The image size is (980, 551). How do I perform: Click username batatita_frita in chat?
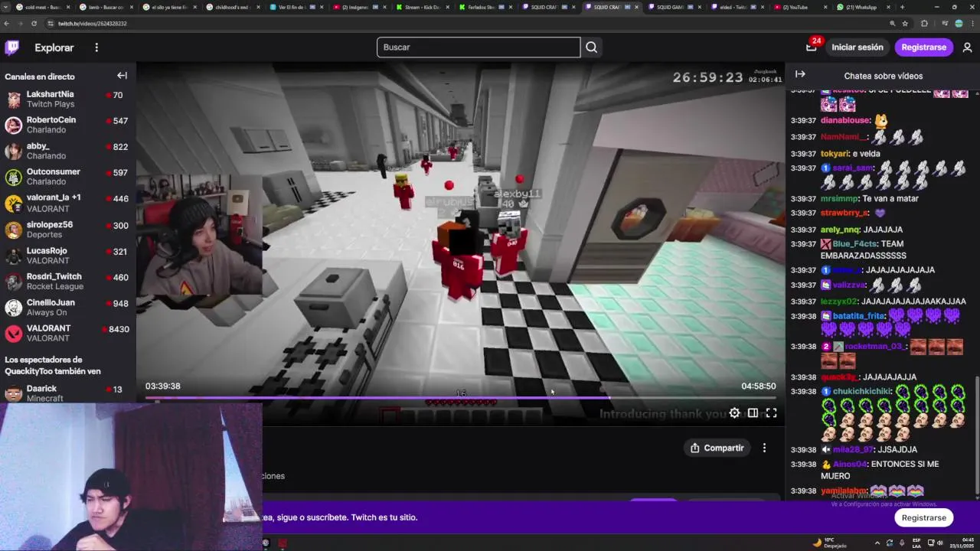[859, 316]
